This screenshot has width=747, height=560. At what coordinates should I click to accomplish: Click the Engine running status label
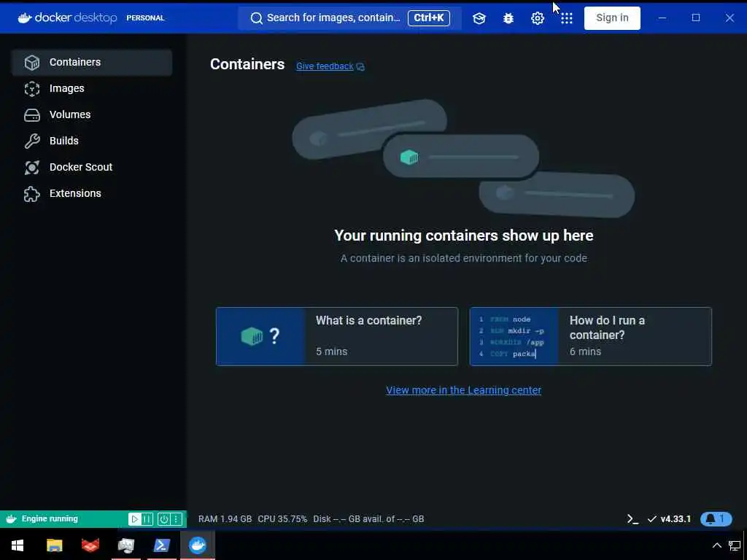(x=50, y=518)
